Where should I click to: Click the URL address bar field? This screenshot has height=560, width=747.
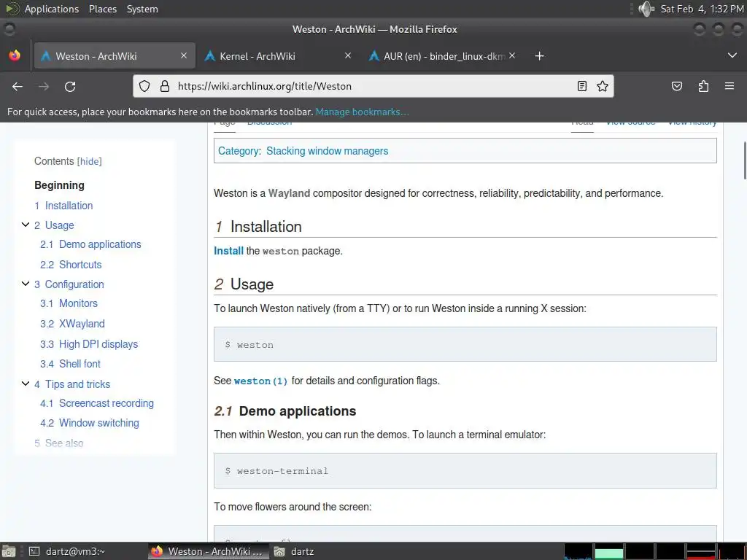373,86
